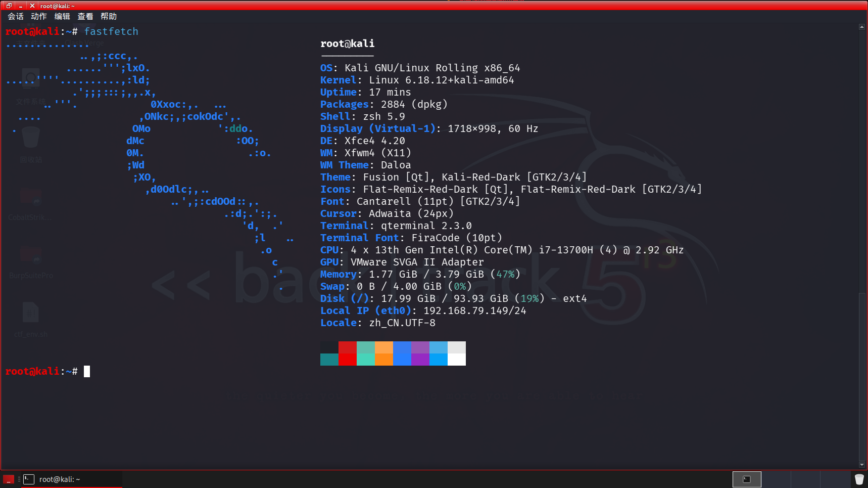Click the Local IP 192.168.79.149/24 line

coord(423,310)
